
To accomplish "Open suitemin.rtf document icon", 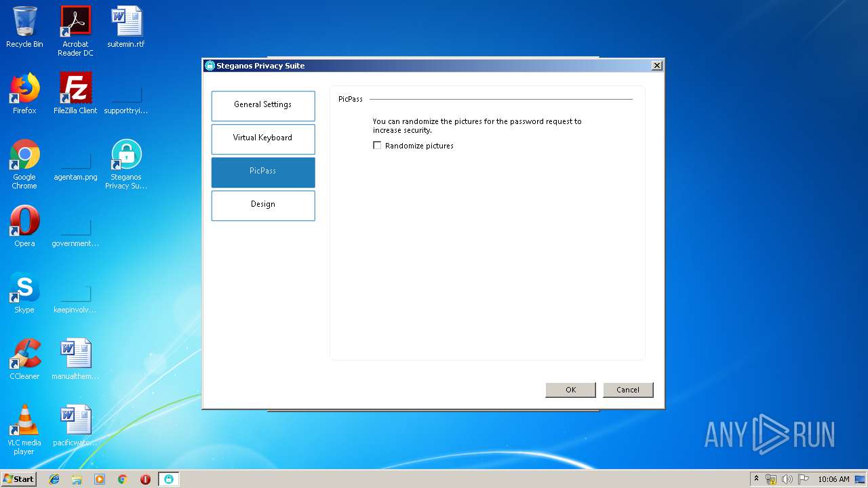I will (x=126, y=27).
